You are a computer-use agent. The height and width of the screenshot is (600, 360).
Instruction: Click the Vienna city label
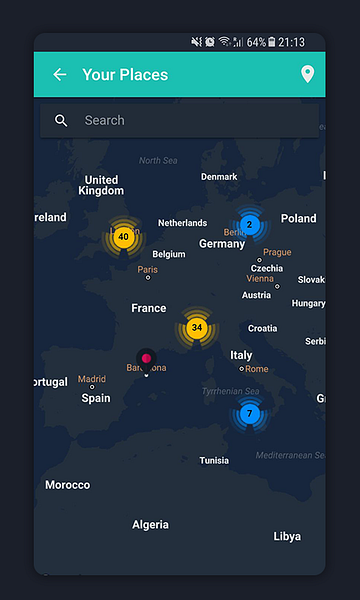[260, 279]
